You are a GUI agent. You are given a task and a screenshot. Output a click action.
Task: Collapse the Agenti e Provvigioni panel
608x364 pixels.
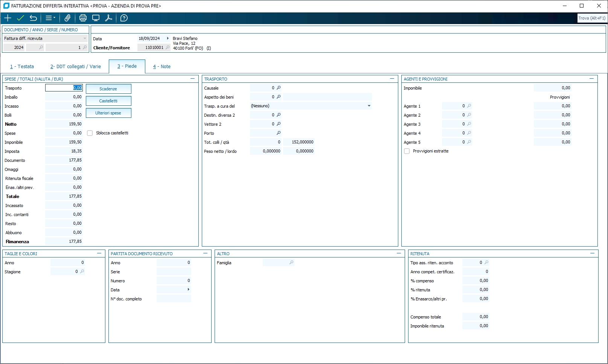(591, 79)
